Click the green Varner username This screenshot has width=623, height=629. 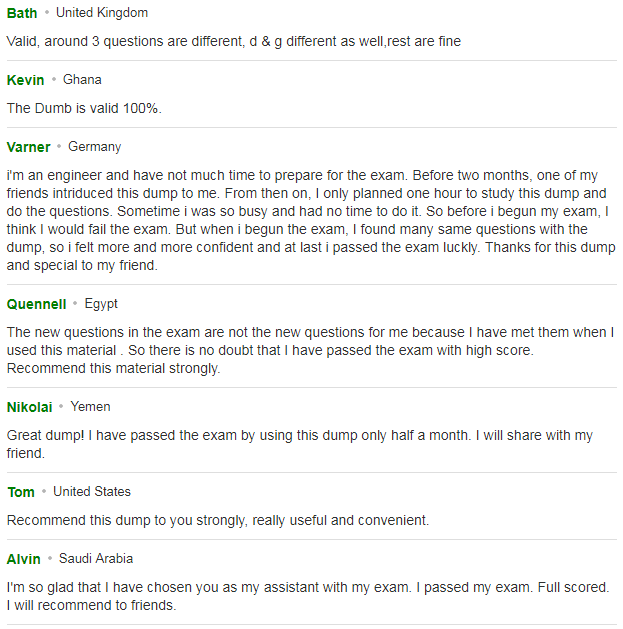point(28,147)
